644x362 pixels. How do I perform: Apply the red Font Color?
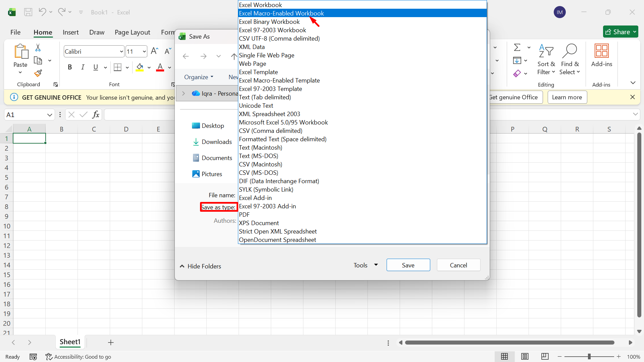pyautogui.click(x=160, y=67)
